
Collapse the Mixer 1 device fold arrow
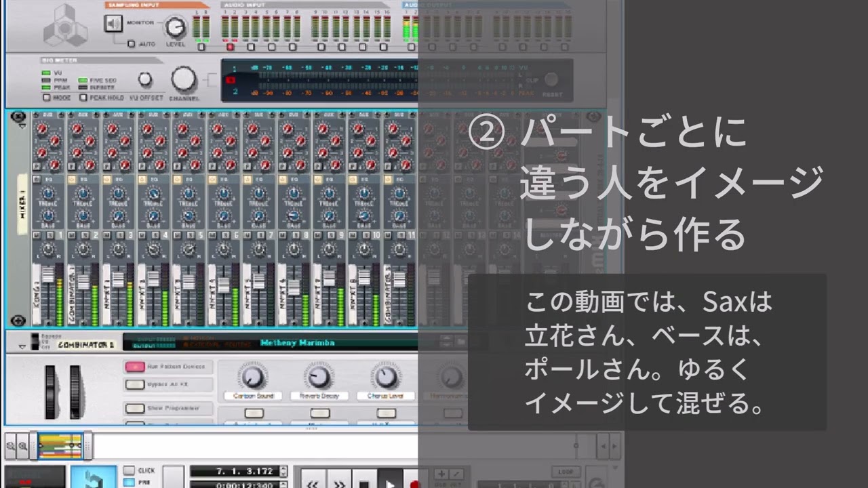tap(22, 126)
